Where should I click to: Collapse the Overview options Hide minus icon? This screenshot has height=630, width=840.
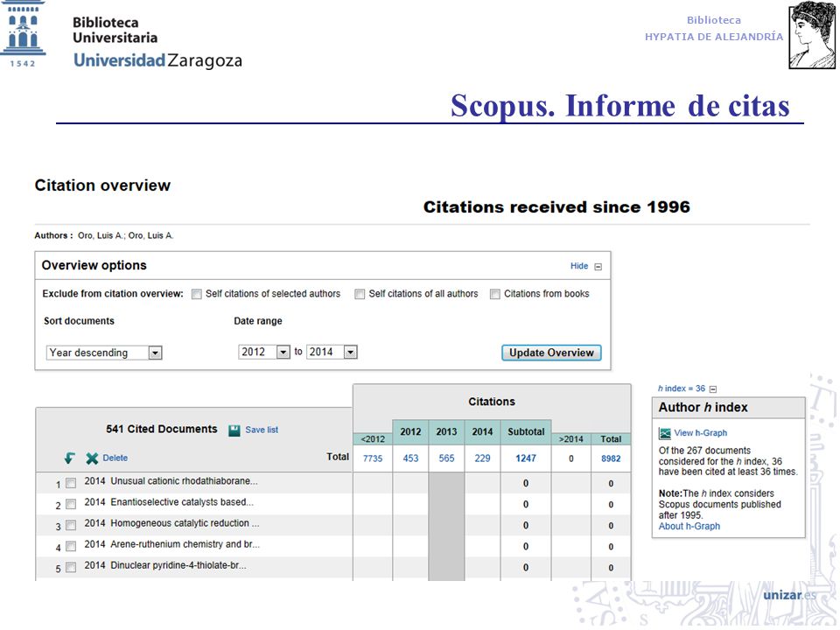coord(598,267)
